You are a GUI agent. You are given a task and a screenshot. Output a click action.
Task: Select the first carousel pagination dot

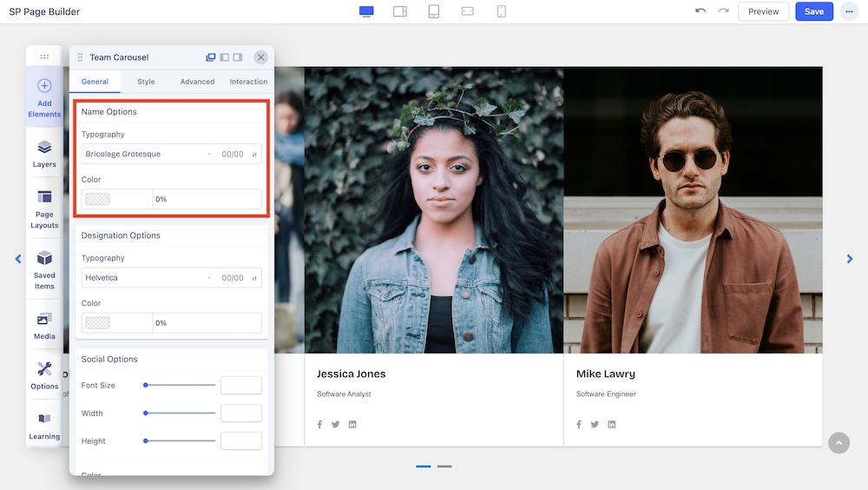click(424, 467)
